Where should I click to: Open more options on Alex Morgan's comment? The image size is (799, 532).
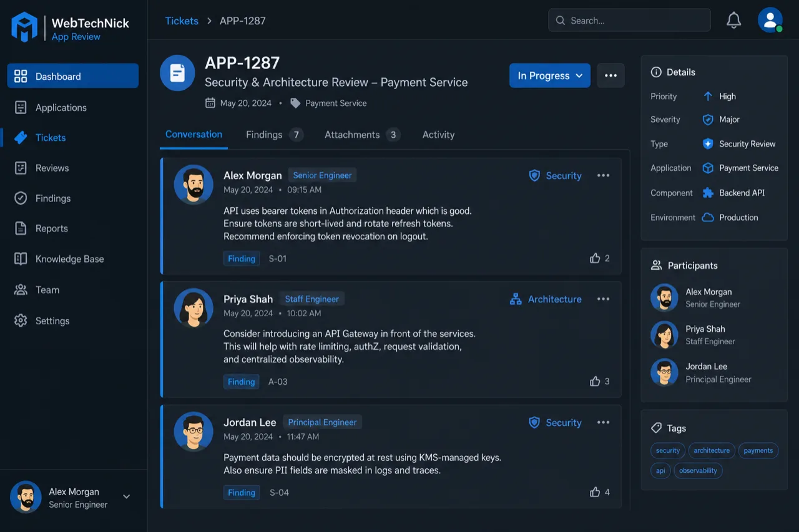coord(603,175)
